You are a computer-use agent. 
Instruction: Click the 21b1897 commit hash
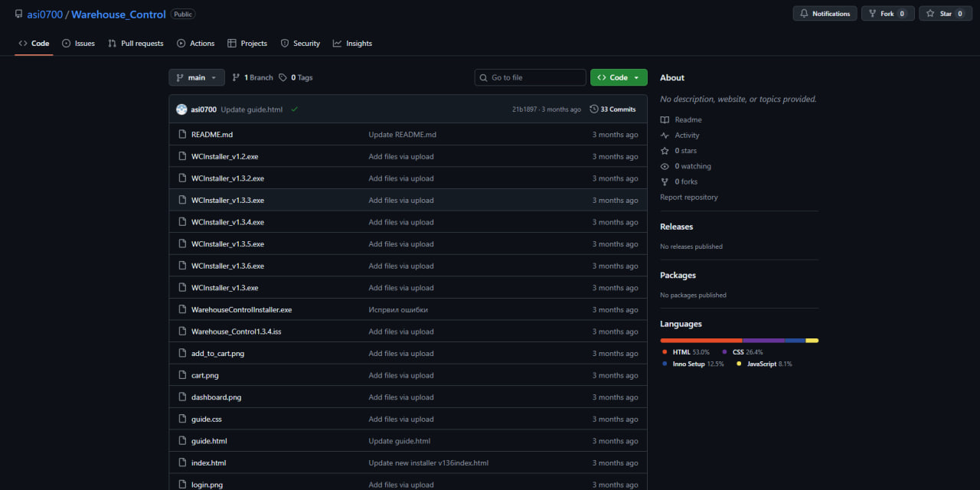point(525,109)
